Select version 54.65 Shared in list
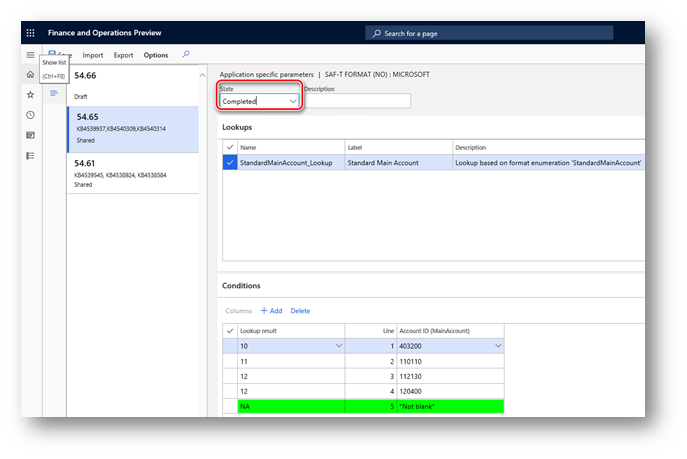687x459 pixels. coord(133,129)
